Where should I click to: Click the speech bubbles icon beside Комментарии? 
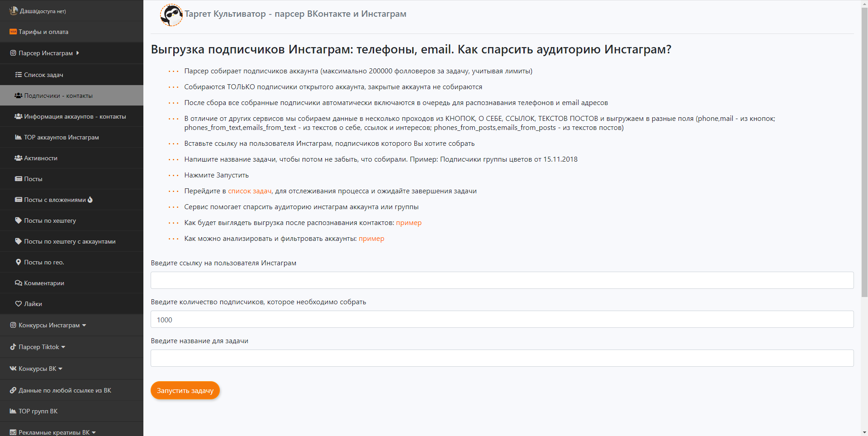19,283
